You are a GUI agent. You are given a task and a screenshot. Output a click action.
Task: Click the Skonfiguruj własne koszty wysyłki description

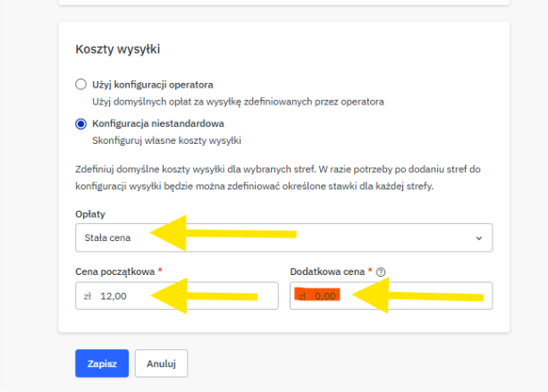click(167, 140)
